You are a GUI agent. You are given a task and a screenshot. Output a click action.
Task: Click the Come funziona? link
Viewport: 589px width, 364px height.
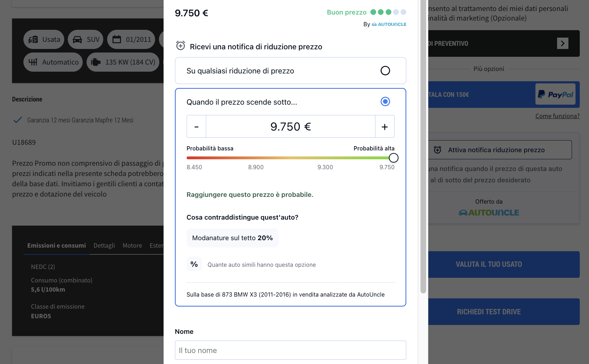(557, 116)
